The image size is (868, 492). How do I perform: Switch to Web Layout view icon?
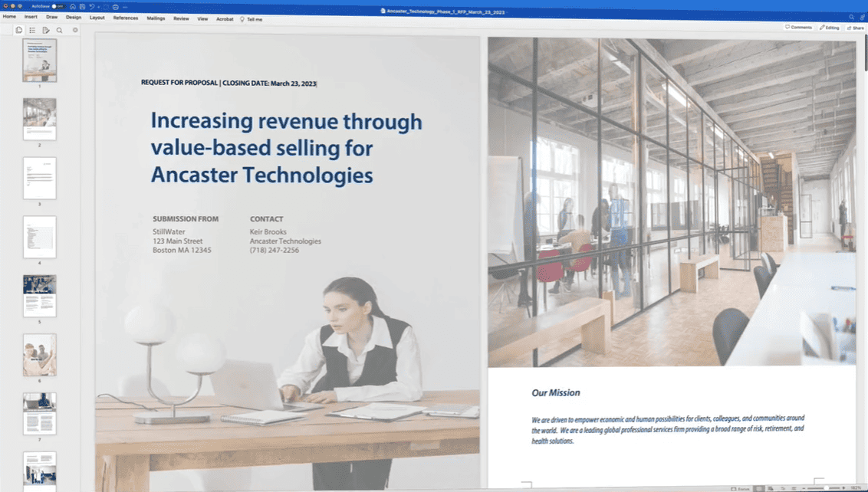coord(771,489)
